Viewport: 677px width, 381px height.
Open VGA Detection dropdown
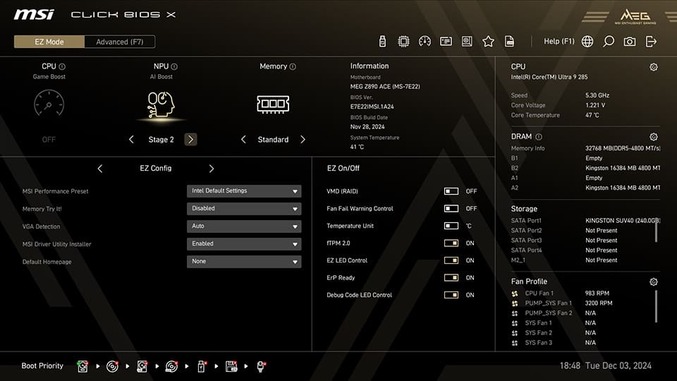244,226
